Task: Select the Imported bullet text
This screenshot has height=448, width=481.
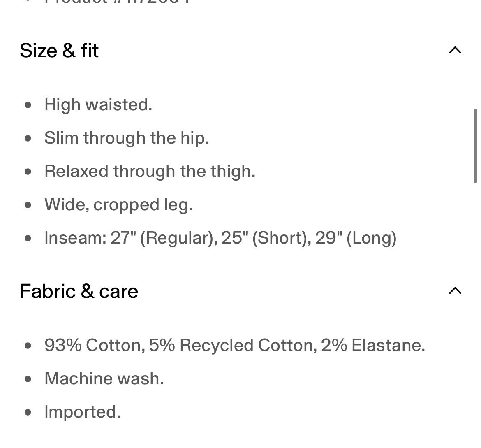Action: 83,412
